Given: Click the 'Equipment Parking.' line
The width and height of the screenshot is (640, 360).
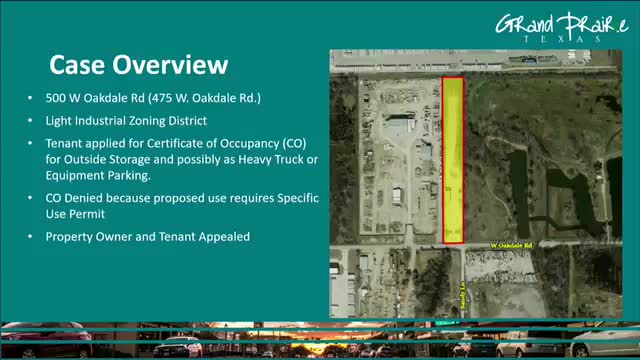Looking at the screenshot, I should (x=98, y=176).
